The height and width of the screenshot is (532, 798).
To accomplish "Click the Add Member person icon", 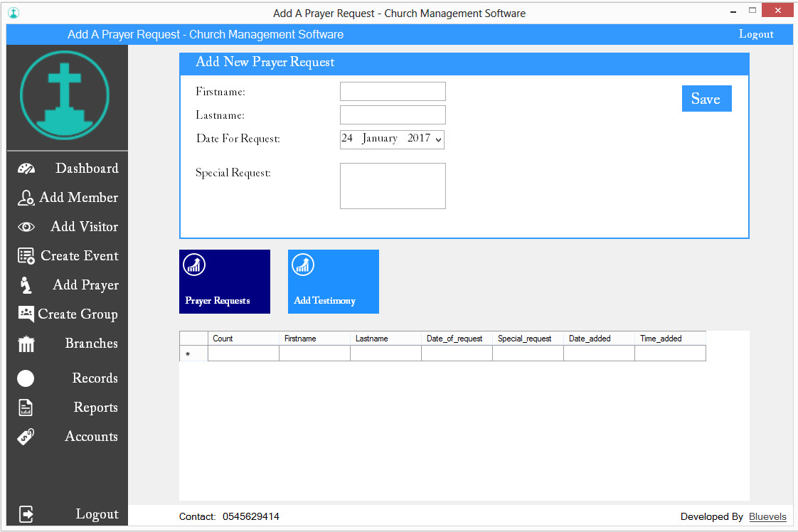I will (26, 198).
